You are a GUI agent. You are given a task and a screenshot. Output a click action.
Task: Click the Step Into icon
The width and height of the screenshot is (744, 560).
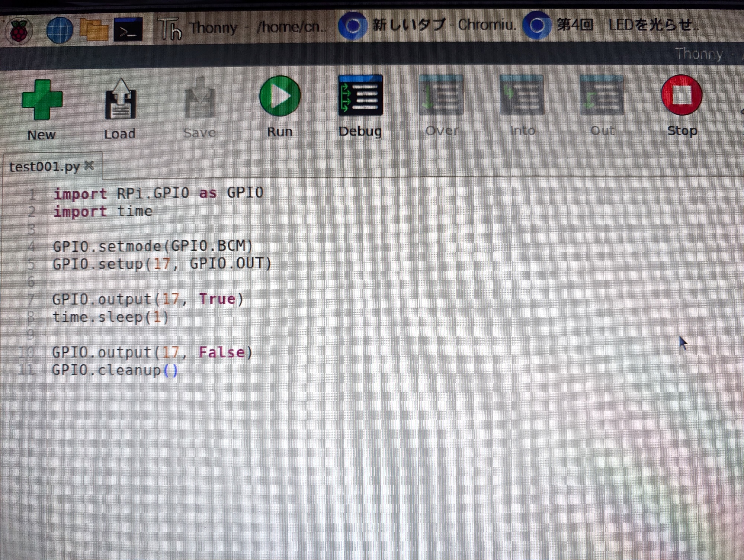522,95
